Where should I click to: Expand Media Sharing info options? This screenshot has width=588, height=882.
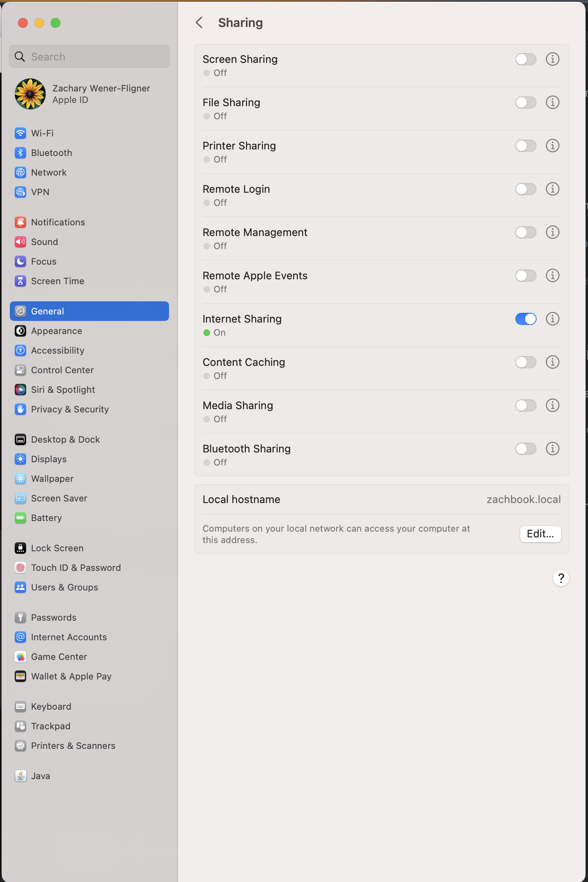[x=552, y=405]
